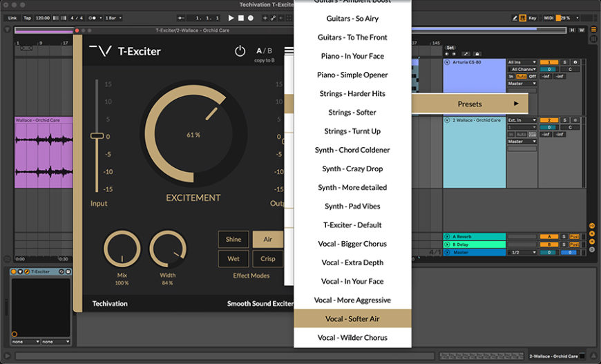Set Arturia CS-80 monitoring to Auto

point(522,77)
